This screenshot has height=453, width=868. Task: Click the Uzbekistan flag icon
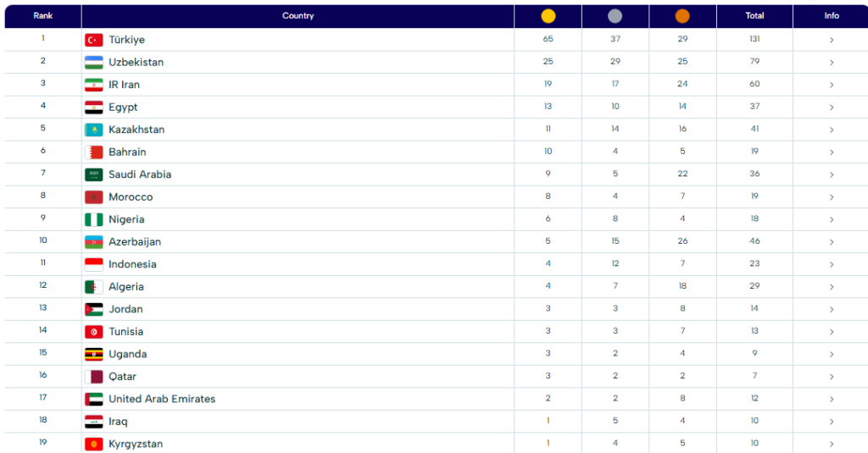pos(93,63)
